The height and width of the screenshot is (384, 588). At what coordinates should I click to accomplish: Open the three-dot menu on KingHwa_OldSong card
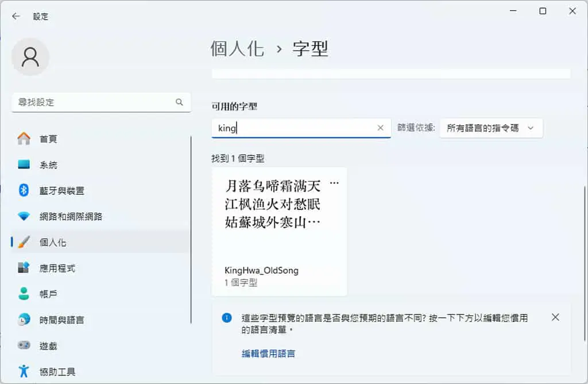[x=334, y=183]
